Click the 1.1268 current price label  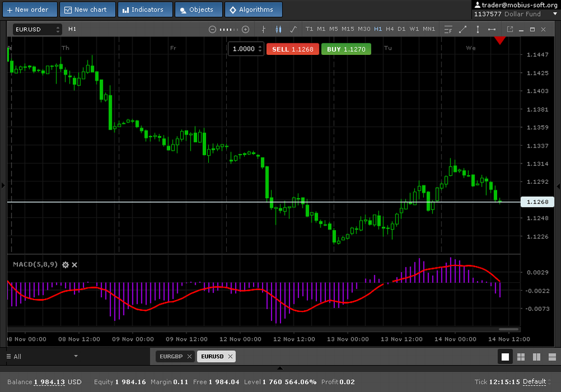[x=537, y=202]
